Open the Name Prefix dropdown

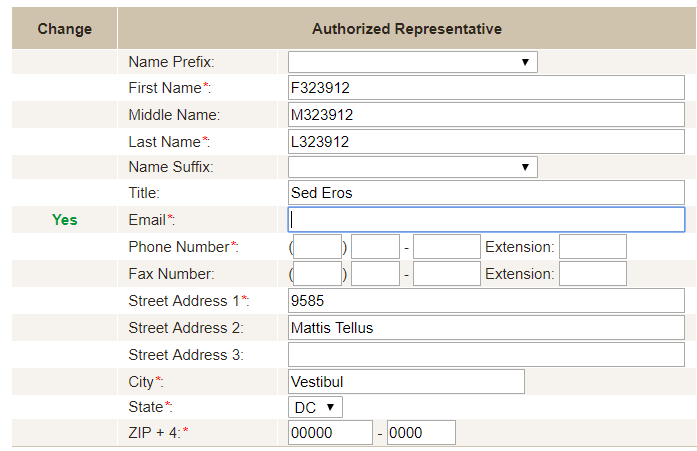tap(412, 62)
